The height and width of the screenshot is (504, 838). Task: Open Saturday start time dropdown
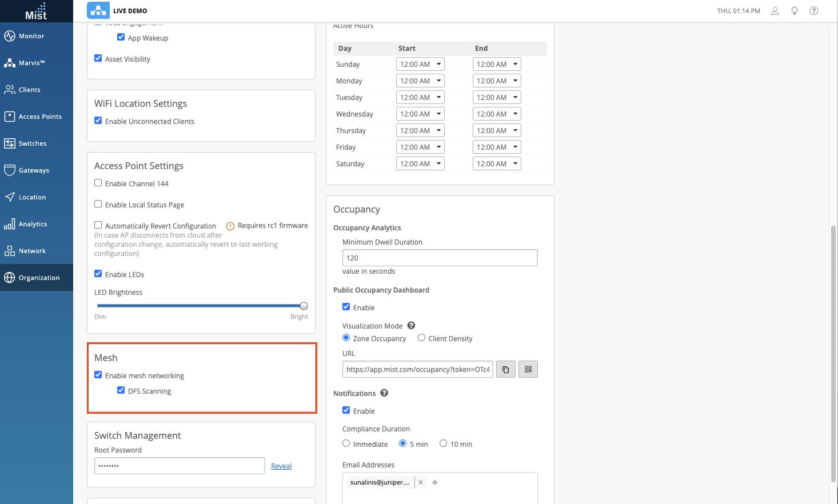420,164
